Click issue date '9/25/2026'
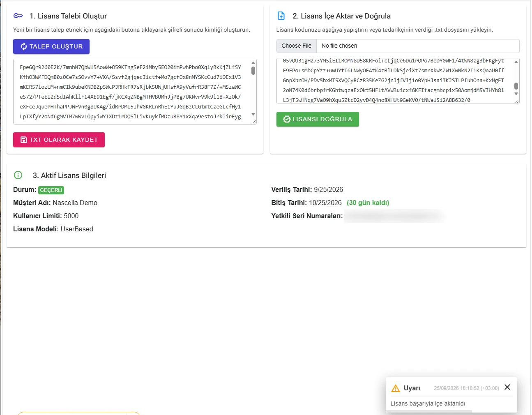Screen dimensions: 532x415 (x=329, y=189)
